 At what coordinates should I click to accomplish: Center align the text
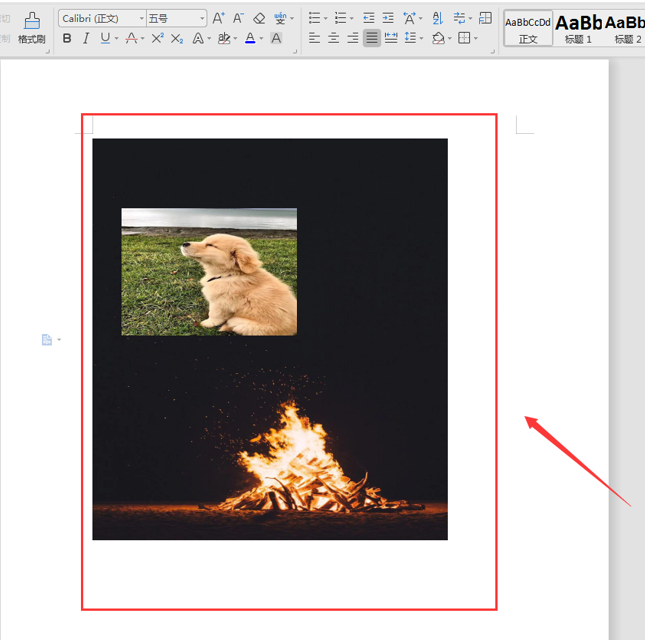pos(334,38)
